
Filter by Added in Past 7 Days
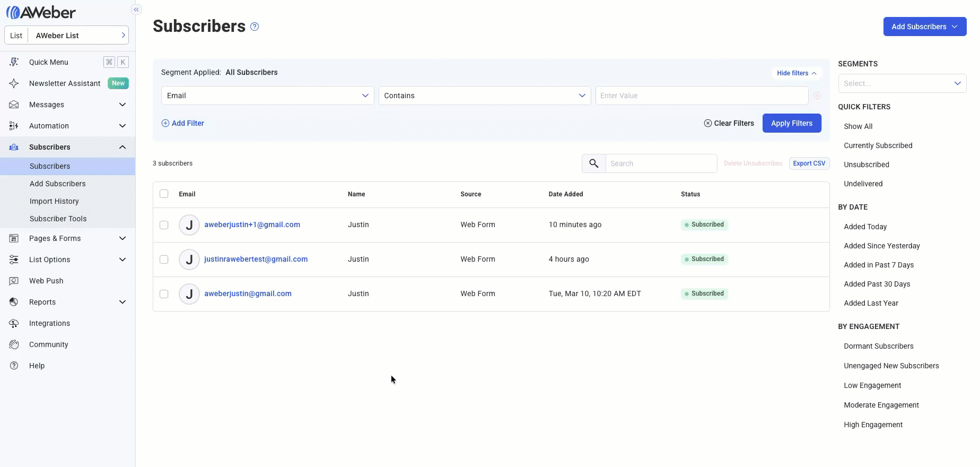pyautogui.click(x=879, y=265)
